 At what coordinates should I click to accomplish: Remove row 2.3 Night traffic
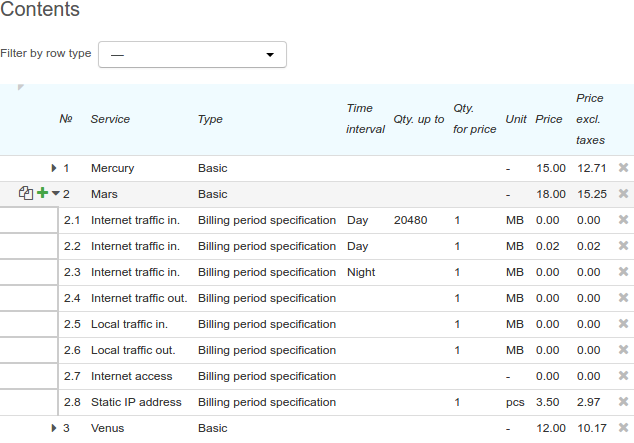[x=623, y=272]
